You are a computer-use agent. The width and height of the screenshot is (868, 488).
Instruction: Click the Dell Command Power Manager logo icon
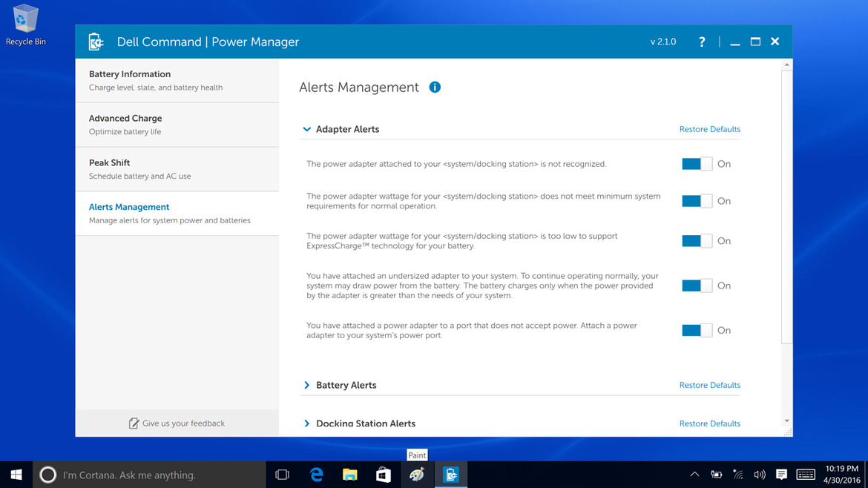coord(96,42)
